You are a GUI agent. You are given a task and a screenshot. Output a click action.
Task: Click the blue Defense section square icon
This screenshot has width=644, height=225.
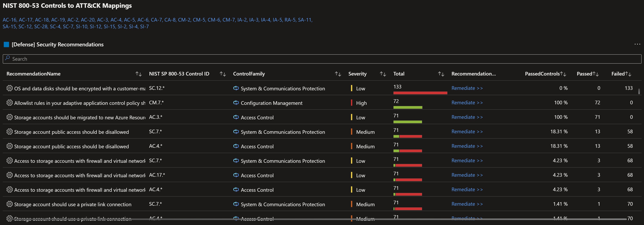[x=7, y=44]
